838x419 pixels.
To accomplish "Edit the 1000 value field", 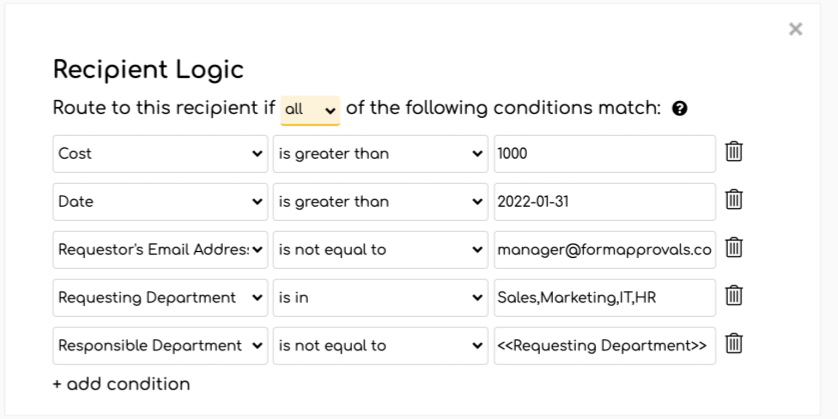I will click(605, 154).
